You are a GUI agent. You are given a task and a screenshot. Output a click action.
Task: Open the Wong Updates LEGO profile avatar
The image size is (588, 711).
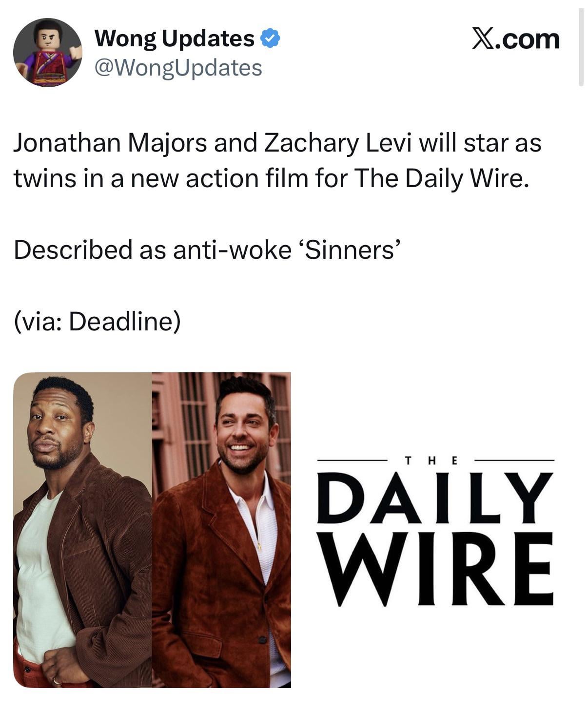click(x=47, y=53)
